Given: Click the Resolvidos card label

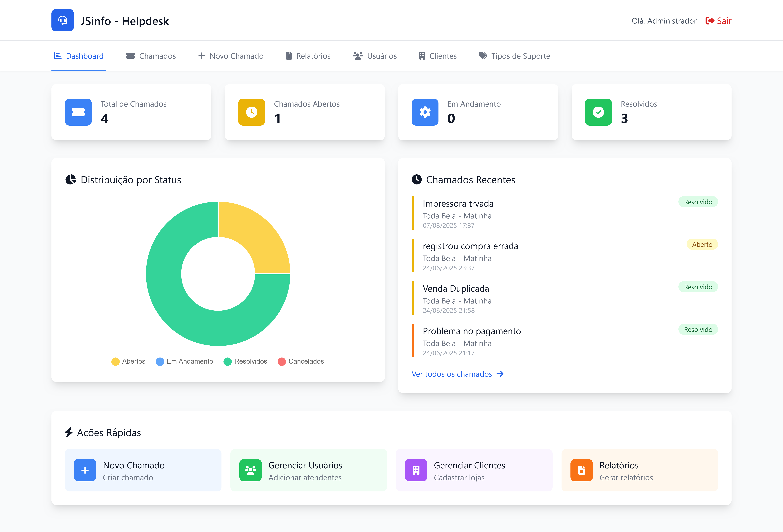Looking at the screenshot, I should [x=639, y=104].
